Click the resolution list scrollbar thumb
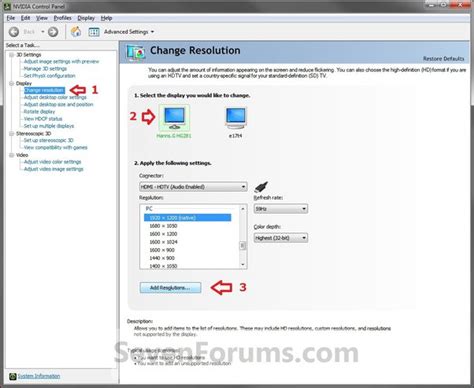The height and width of the screenshot is (388, 474). [243, 246]
